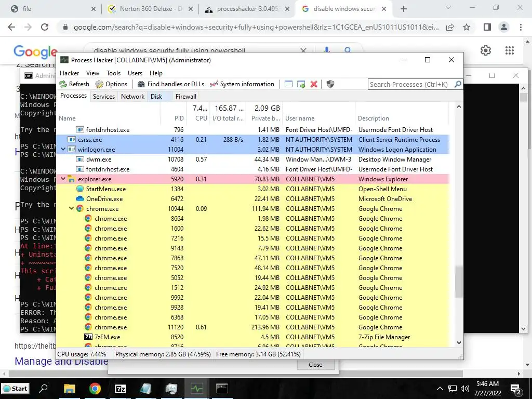532x399 pixels.
Task: Select the StartMenu.exe shell icon
Action: pos(79,189)
